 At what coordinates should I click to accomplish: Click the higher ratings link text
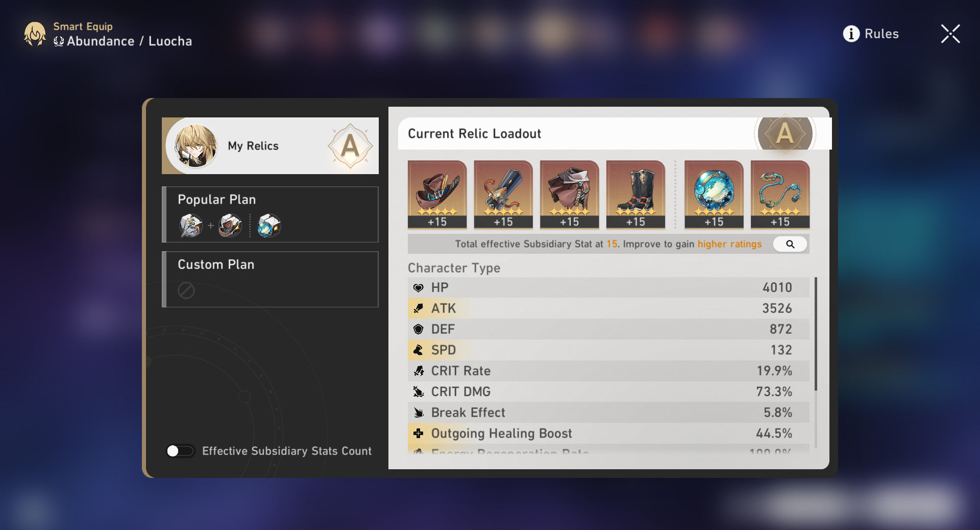coord(729,244)
